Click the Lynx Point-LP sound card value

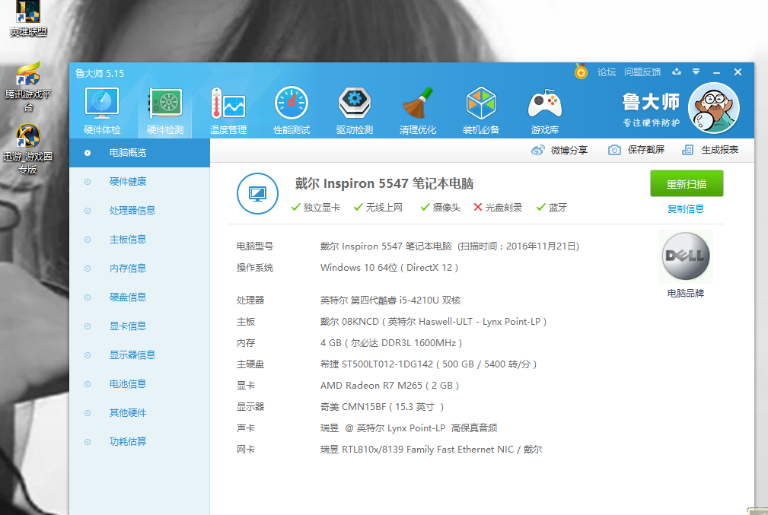[408, 428]
